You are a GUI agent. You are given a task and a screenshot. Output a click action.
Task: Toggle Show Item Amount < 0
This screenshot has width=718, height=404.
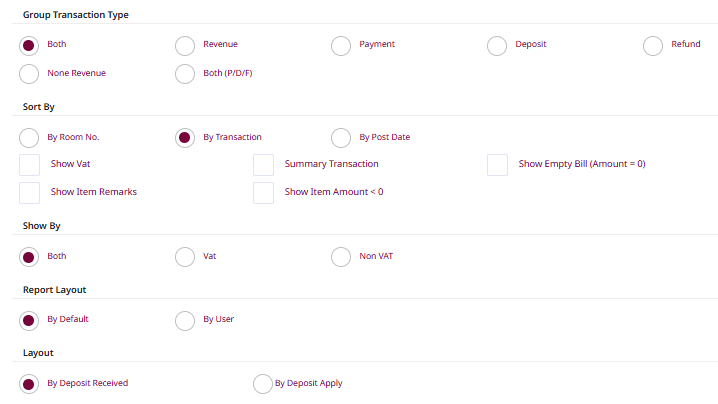pyautogui.click(x=263, y=193)
